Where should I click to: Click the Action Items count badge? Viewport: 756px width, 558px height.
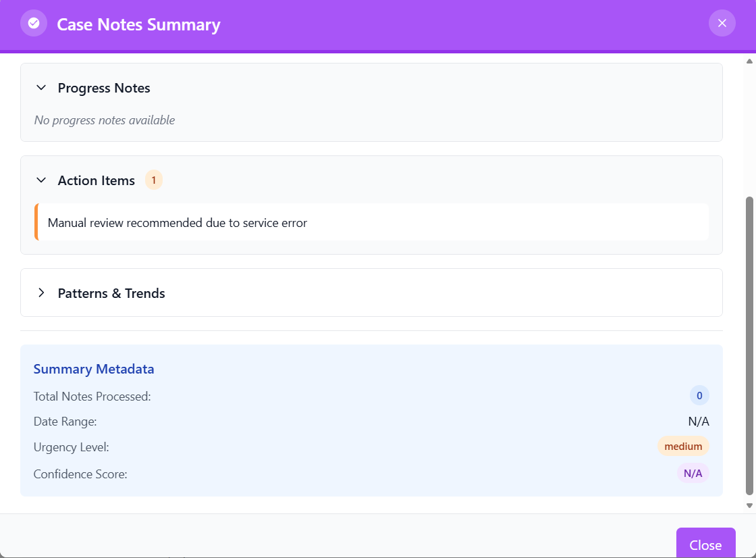(154, 180)
